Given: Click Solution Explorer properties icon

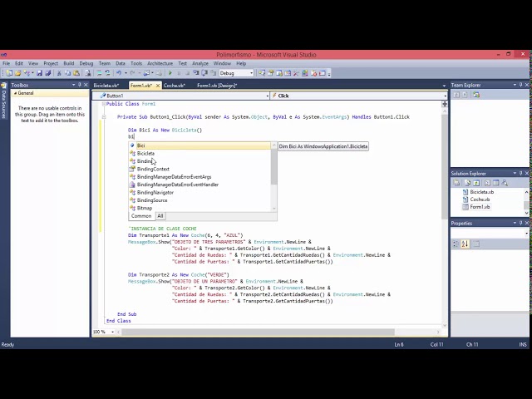Looking at the screenshot, I should tap(456, 183).
